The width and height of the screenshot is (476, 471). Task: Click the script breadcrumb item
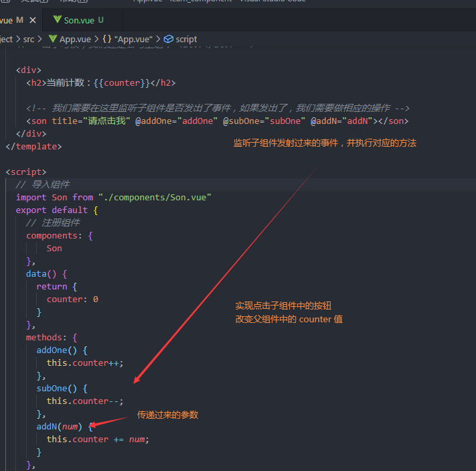point(186,40)
